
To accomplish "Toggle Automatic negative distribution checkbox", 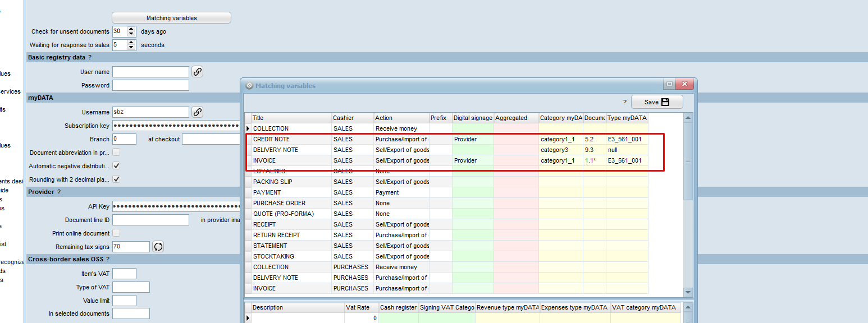I will [116, 166].
